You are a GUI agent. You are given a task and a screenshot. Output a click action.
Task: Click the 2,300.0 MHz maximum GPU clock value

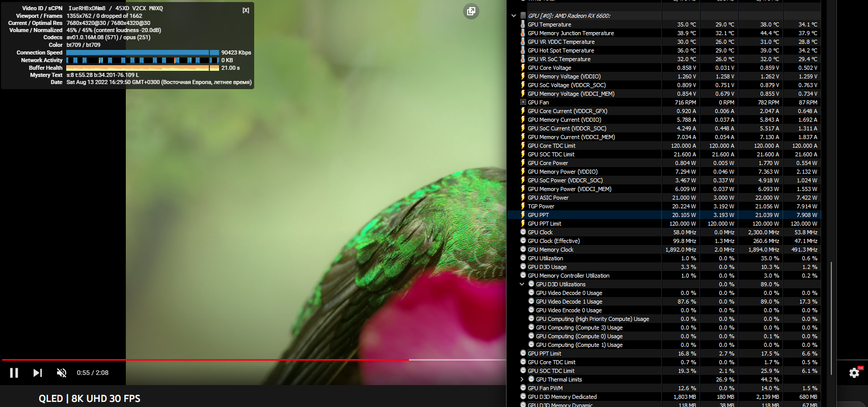click(x=764, y=232)
